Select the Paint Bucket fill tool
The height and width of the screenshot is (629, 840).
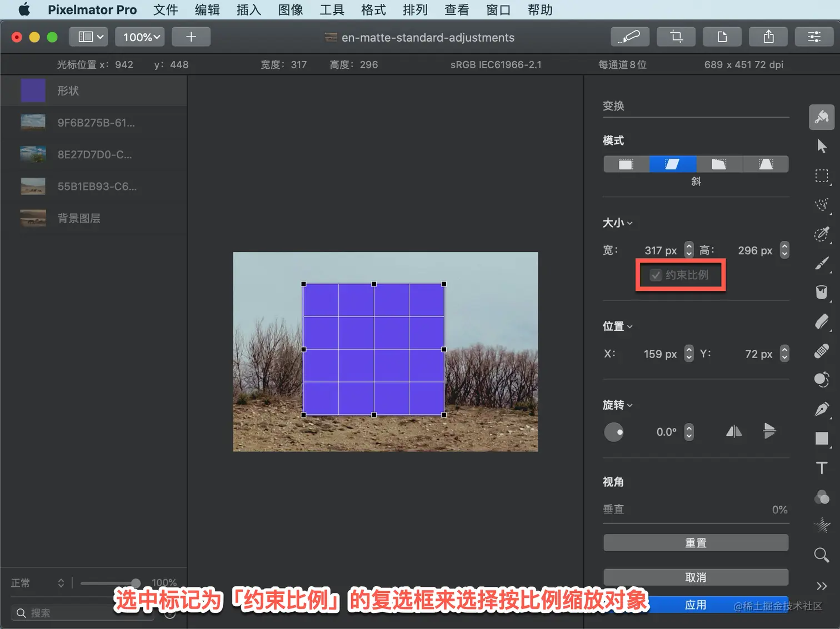(822, 292)
